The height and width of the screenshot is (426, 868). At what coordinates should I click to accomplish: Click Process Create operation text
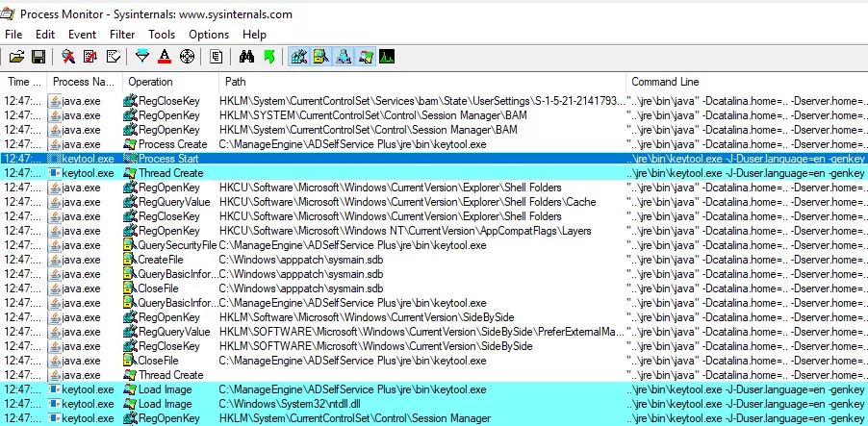click(172, 144)
